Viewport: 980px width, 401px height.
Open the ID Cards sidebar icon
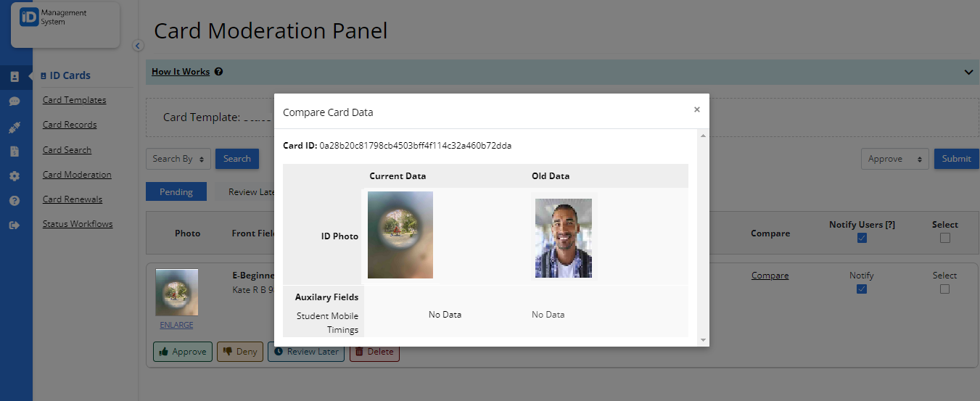click(x=15, y=76)
